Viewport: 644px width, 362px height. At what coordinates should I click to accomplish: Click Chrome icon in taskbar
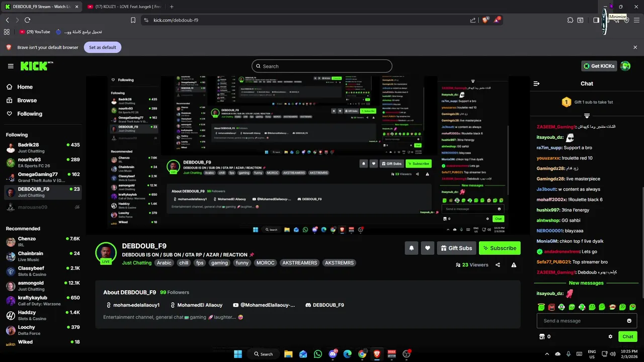[362, 354]
